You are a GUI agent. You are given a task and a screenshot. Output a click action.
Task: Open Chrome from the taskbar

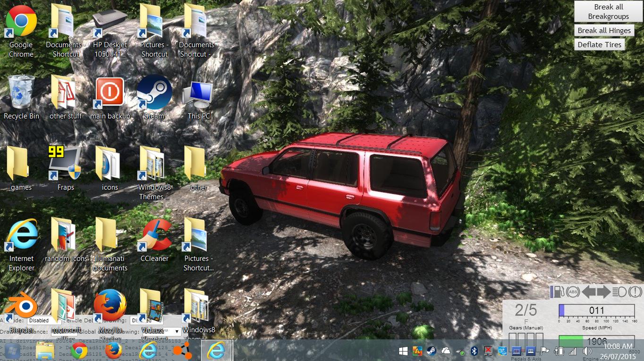(x=79, y=351)
